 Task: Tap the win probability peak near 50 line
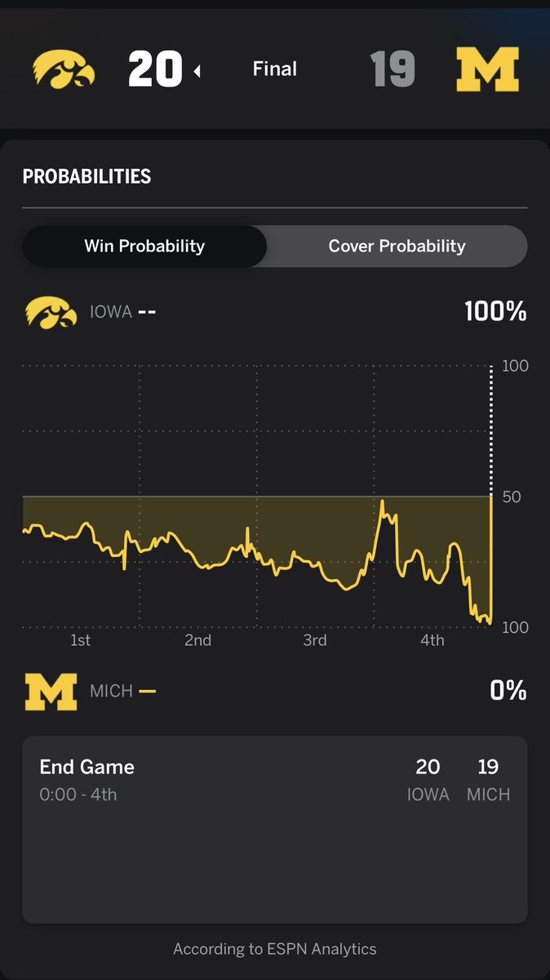click(382, 503)
